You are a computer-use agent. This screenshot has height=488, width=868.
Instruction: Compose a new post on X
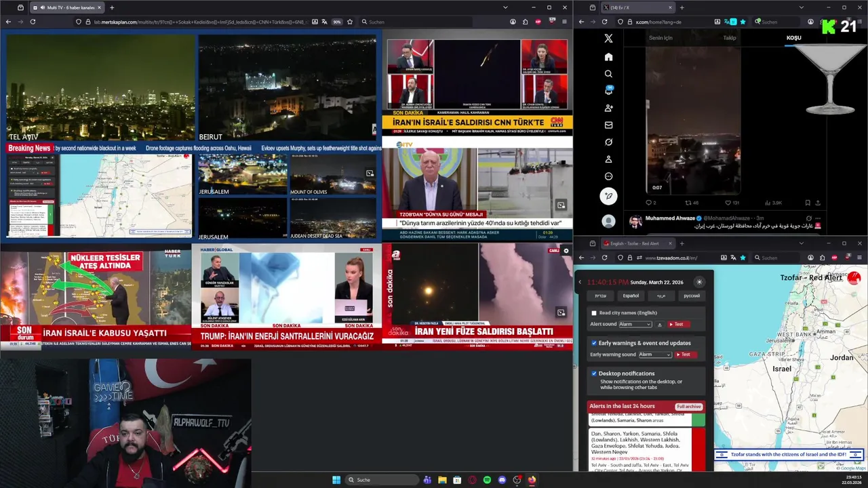click(x=608, y=196)
